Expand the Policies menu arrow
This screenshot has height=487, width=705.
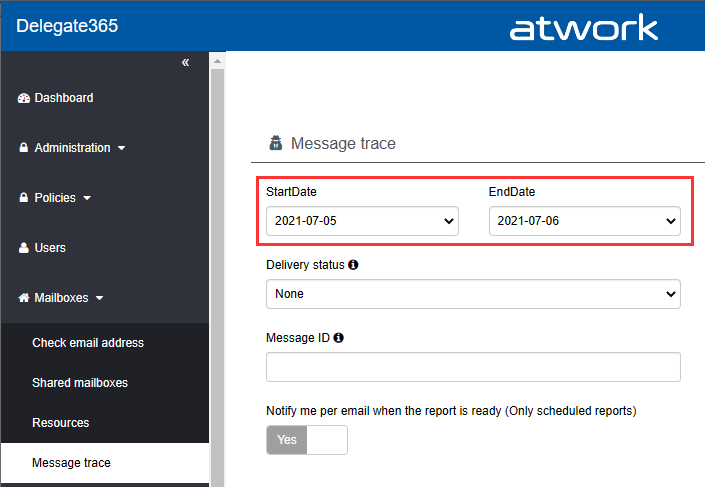[87, 198]
